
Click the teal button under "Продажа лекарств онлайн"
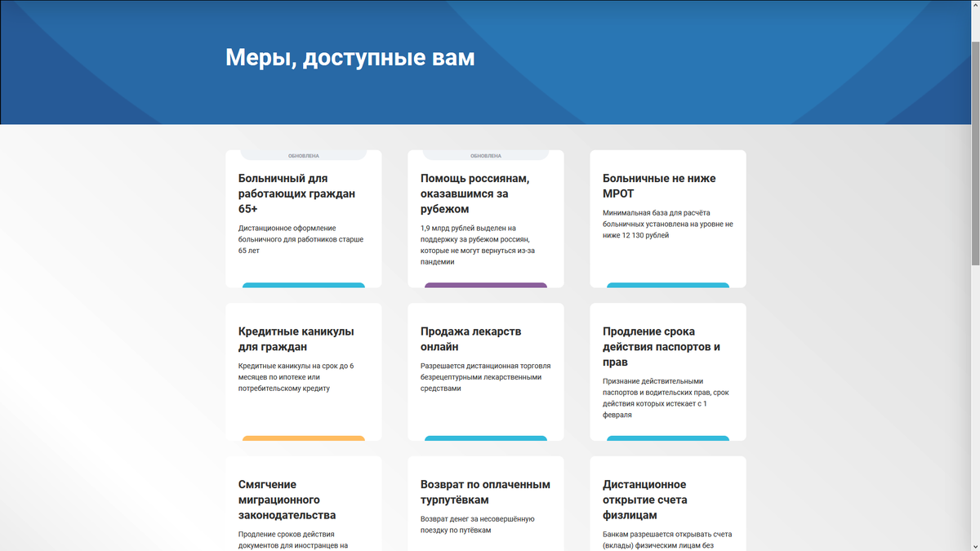coord(486,438)
